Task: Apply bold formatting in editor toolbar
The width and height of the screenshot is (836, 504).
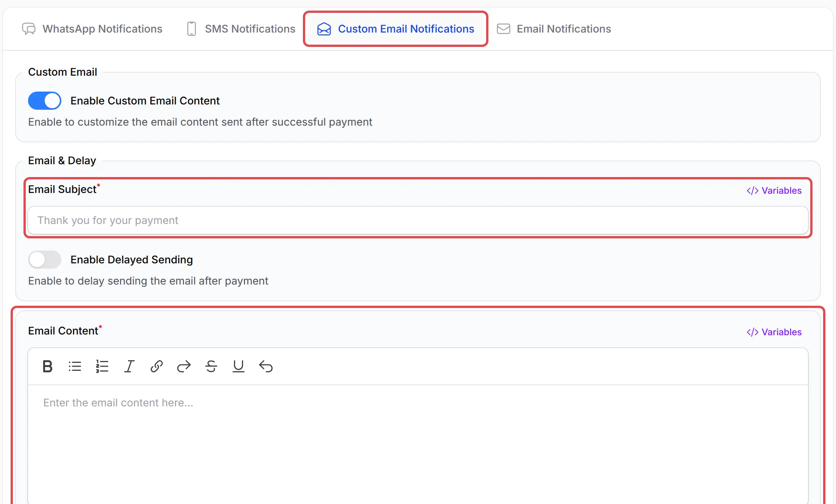Action: click(x=47, y=366)
